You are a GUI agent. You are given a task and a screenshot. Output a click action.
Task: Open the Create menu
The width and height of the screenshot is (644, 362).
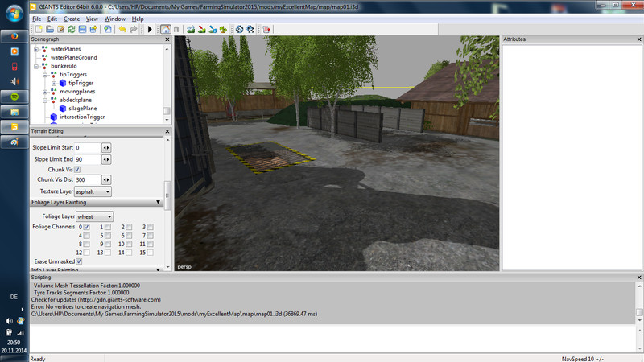[72, 19]
